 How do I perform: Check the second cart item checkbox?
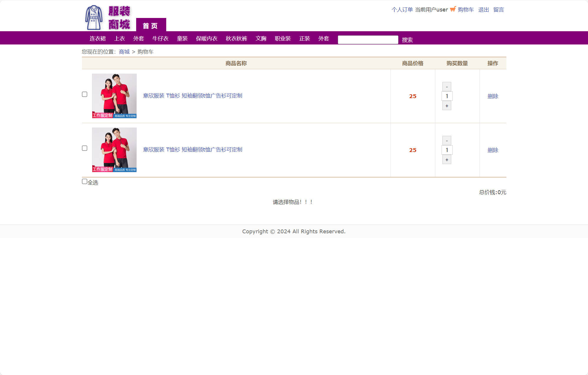click(x=85, y=148)
